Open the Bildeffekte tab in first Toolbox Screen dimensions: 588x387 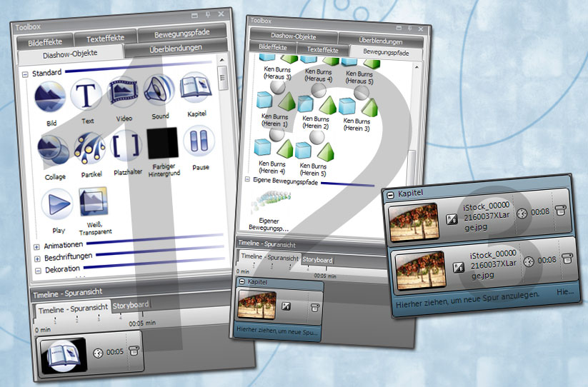(45, 42)
